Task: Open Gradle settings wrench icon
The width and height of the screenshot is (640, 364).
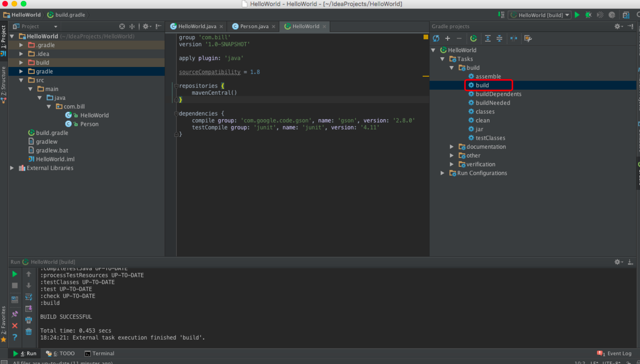Action: 527,39
